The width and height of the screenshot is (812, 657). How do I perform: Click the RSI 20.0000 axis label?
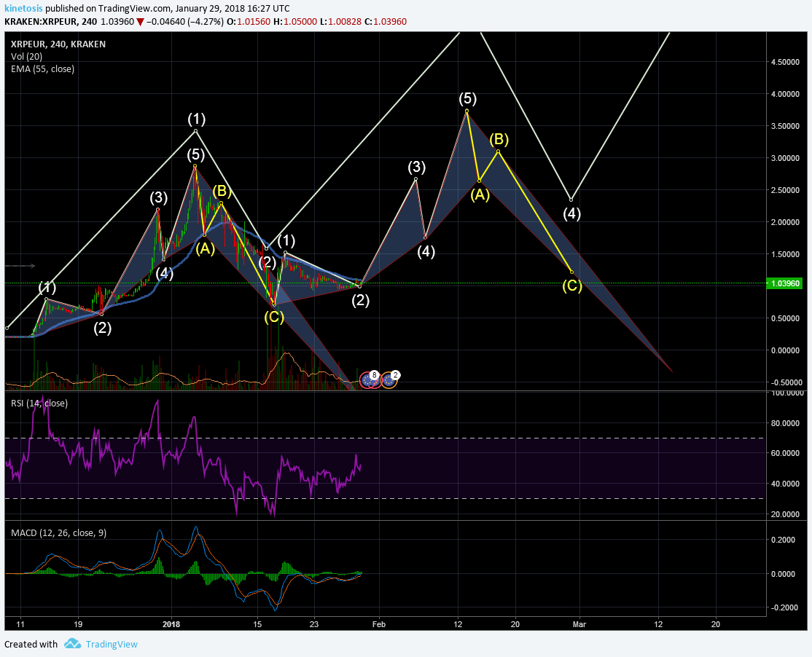click(785, 514)
